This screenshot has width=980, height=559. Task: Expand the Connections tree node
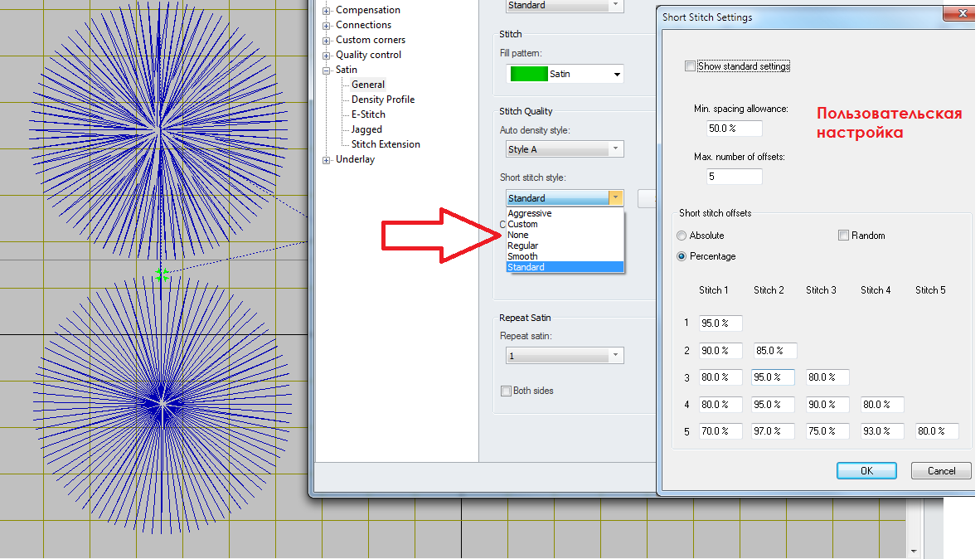tap(327, 26)
